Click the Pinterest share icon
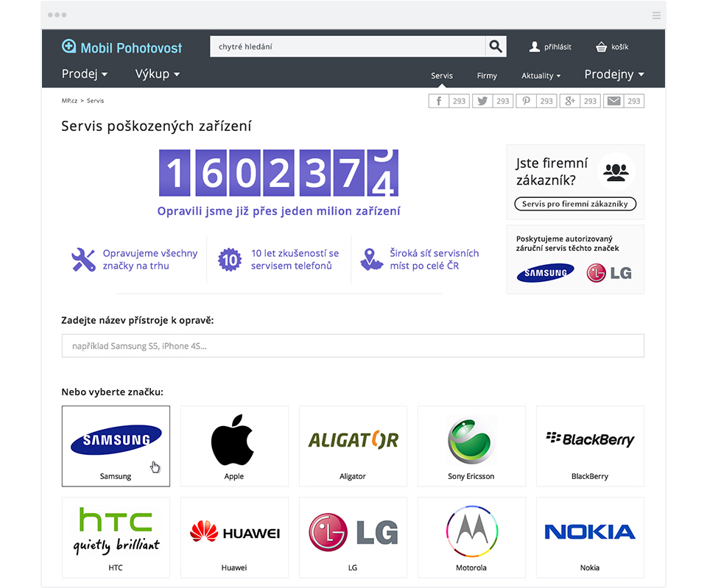Viewport: 707px width, 588px height. (x=526, y=101)
